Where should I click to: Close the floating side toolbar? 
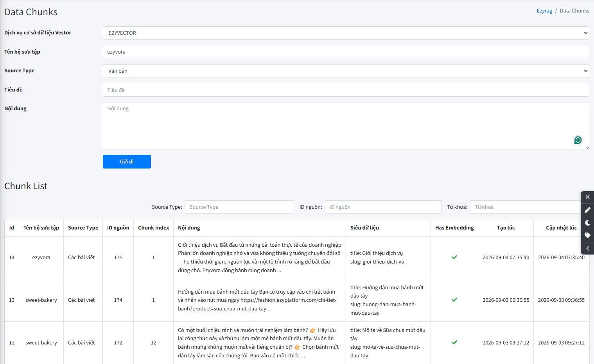point(587,197)
